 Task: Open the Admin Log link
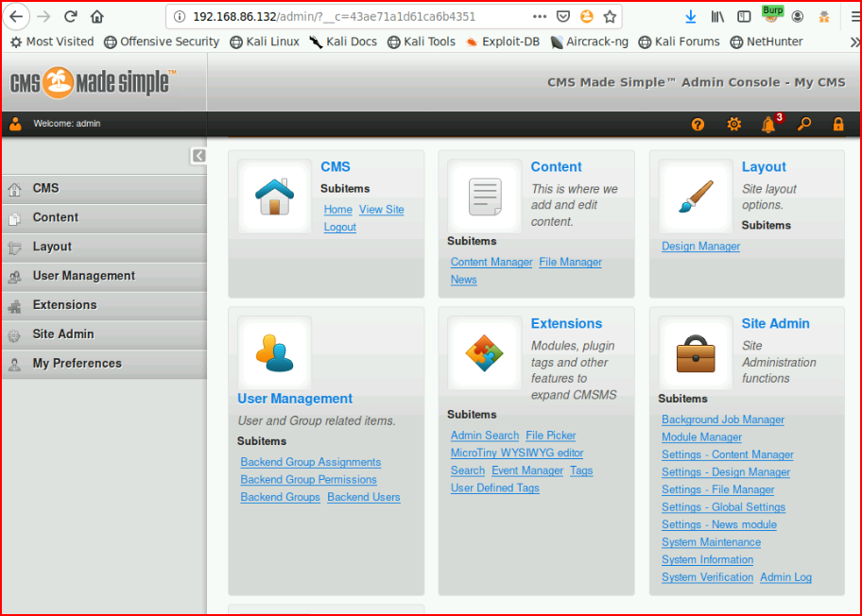tap(785, 577)
